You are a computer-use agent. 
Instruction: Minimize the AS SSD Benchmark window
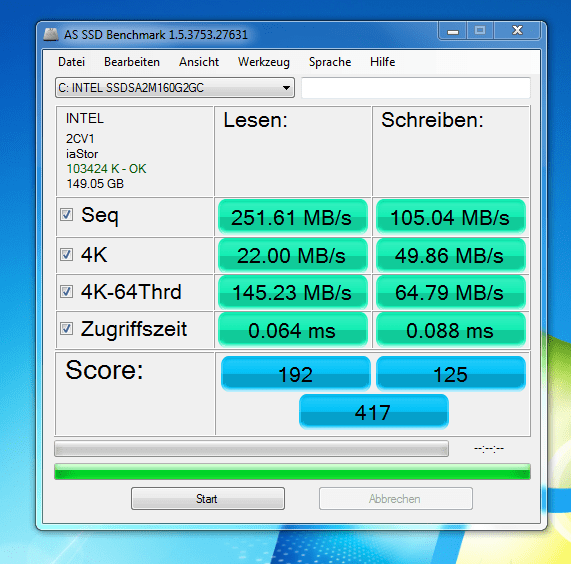click(x=452, y=31)
